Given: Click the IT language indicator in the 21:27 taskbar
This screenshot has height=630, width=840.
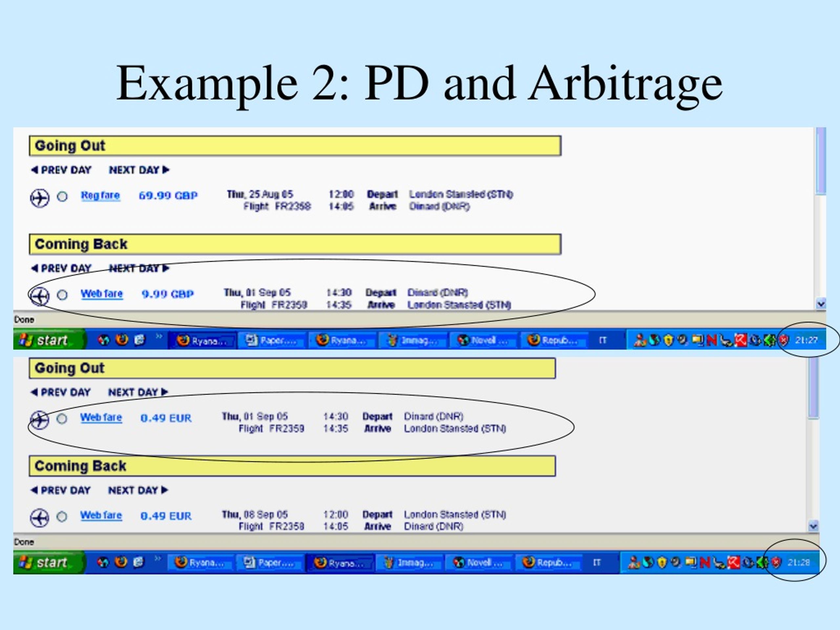Looking at the screenshot, I should pyautogui.click(x=602, y=340).
